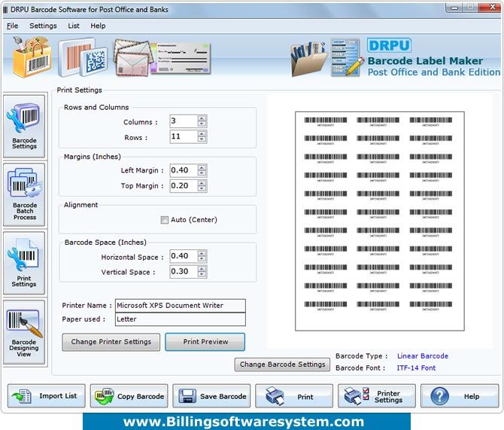Open the Barcode Batch Process panel
Viewport: 504px width, 430px height.
tap(24, 195)
